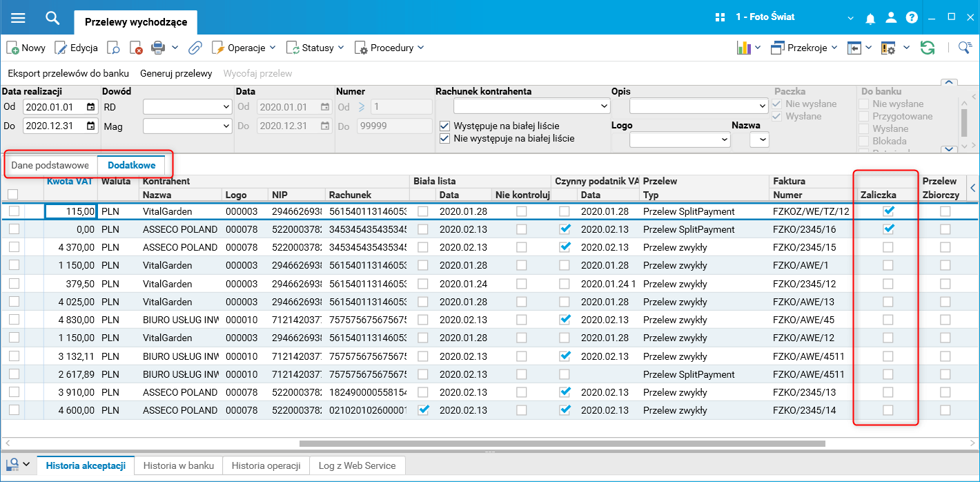Click the delete document red X icon

[137, 48]
